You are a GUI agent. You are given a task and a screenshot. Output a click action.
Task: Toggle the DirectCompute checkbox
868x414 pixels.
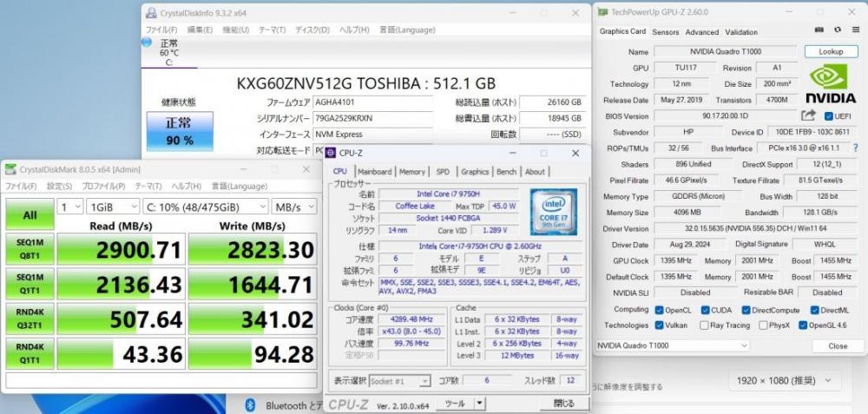[746, 310]
